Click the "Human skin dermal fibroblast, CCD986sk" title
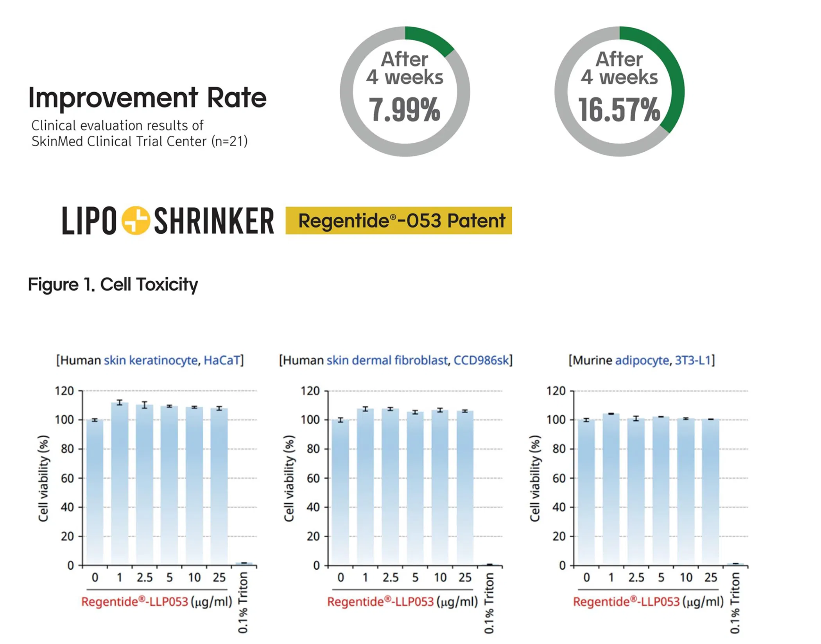The width and height of the screenshot is (821, 644). [396, 360]
